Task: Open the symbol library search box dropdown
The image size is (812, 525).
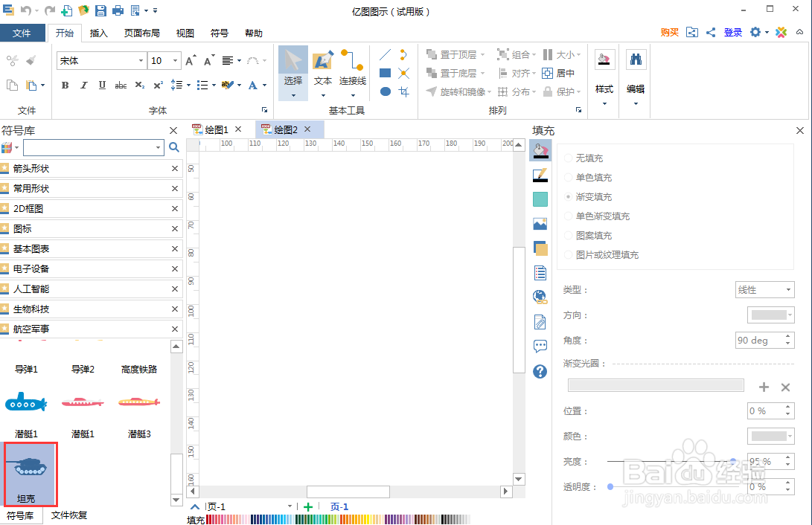Action: 158,148
